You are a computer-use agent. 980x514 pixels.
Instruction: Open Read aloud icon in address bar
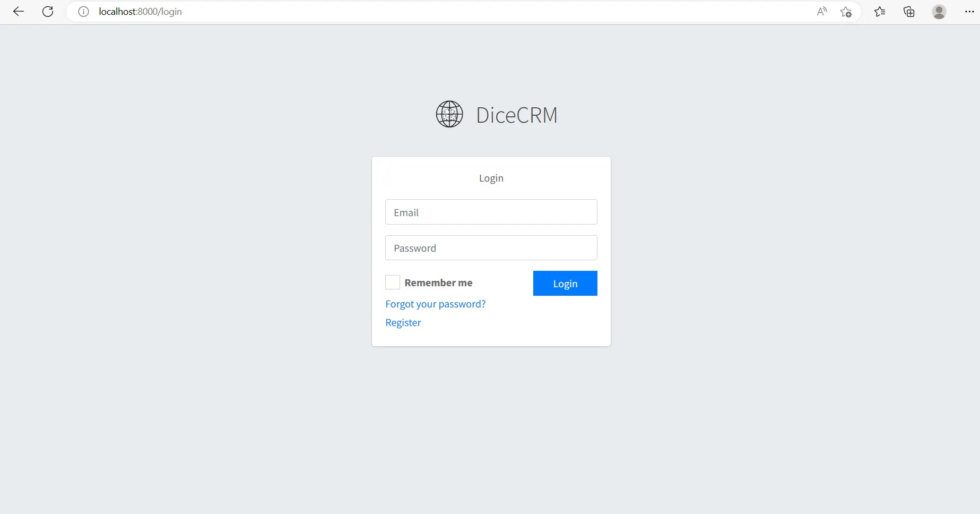pyautogui.click(x=822, y=12)
